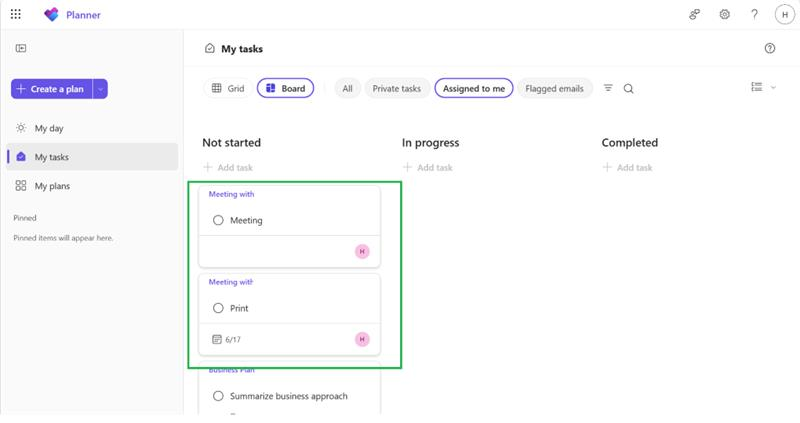800x423 pixels.
Task: Open the filter lines icon
Action: [608, 88]
